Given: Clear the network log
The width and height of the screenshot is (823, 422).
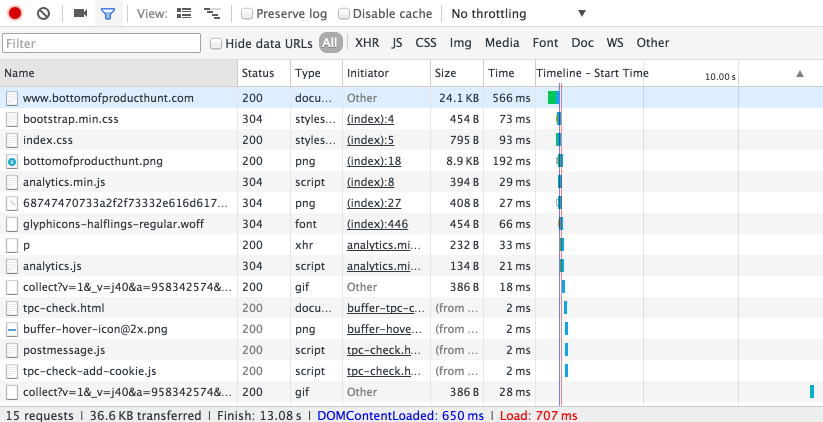Looking at the screenshot, I should [44, 13].
